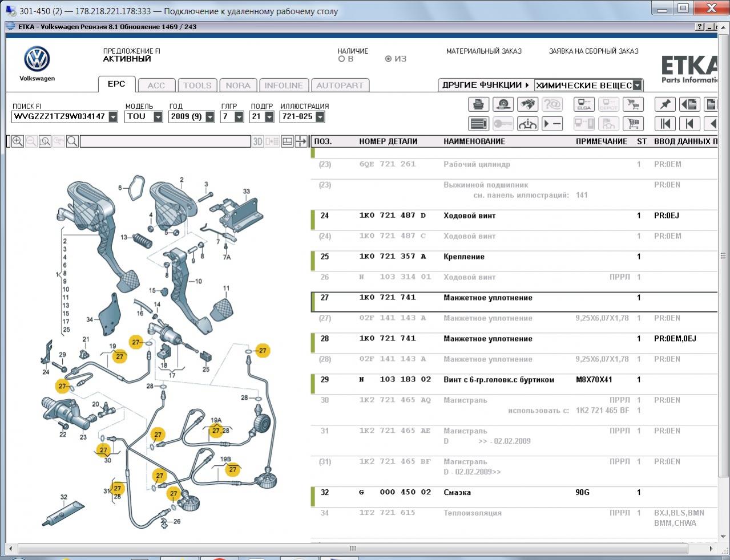Click ЗАЯВКА НА СБОРНЫЙ ЗАКАЗ link

click(594, 51)
